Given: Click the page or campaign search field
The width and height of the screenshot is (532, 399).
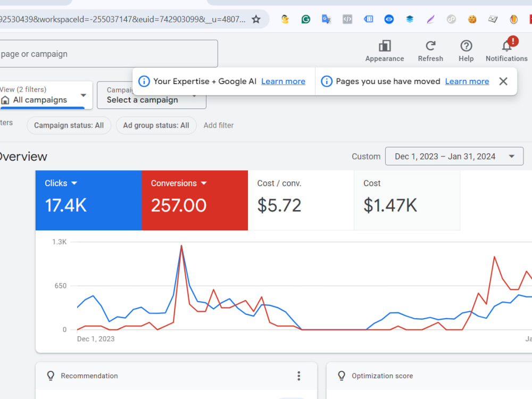Looking at the screenshot, I should click(x=109, y=54).
